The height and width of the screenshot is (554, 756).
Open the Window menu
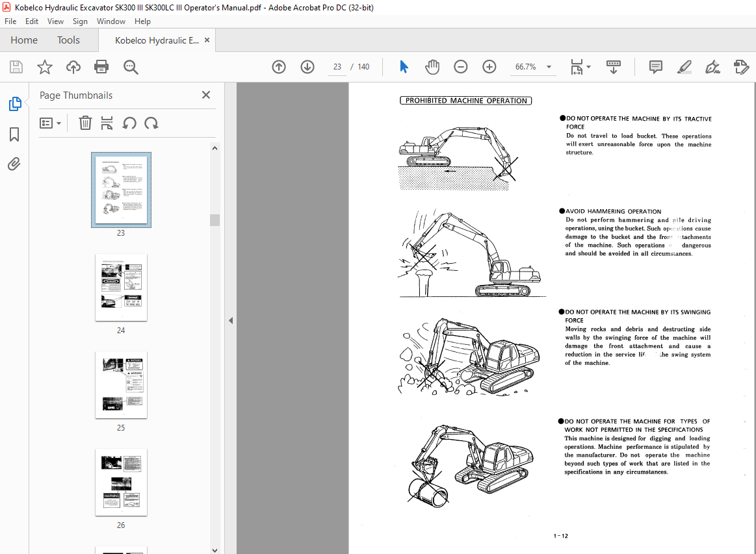click(111, 21)
